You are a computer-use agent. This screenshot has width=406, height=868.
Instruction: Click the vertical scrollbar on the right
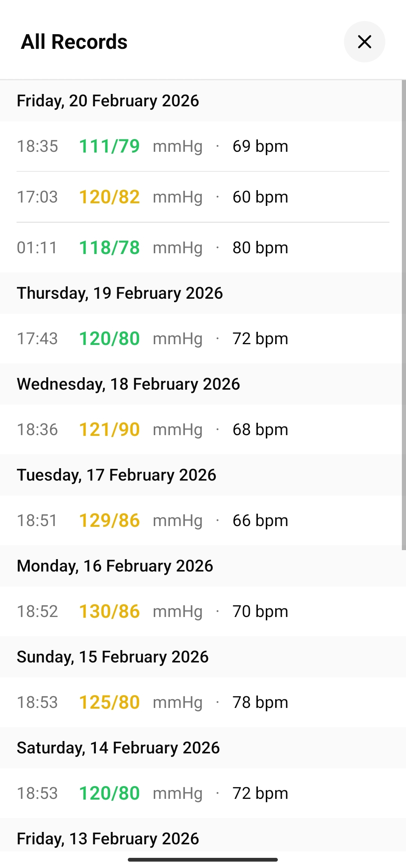[x=404, y=315]
